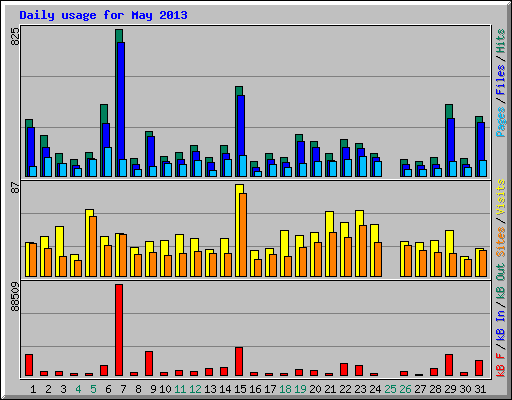Click the cyan Pages bar for day 6
512x400 pixels.
108,162
